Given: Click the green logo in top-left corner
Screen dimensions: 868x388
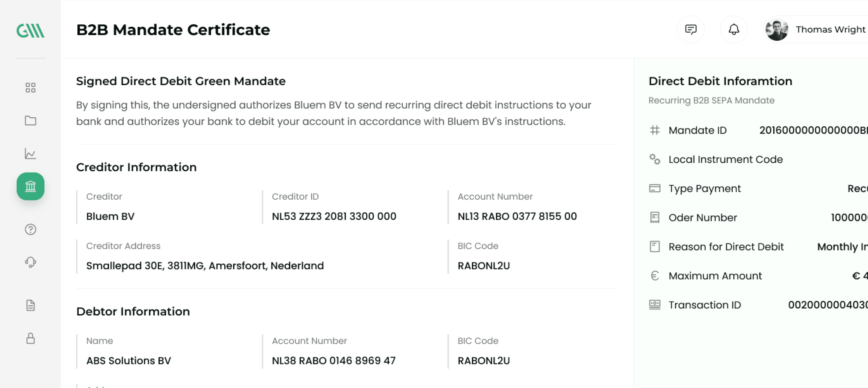Looking at the screenshot, I should pos(30,31).
